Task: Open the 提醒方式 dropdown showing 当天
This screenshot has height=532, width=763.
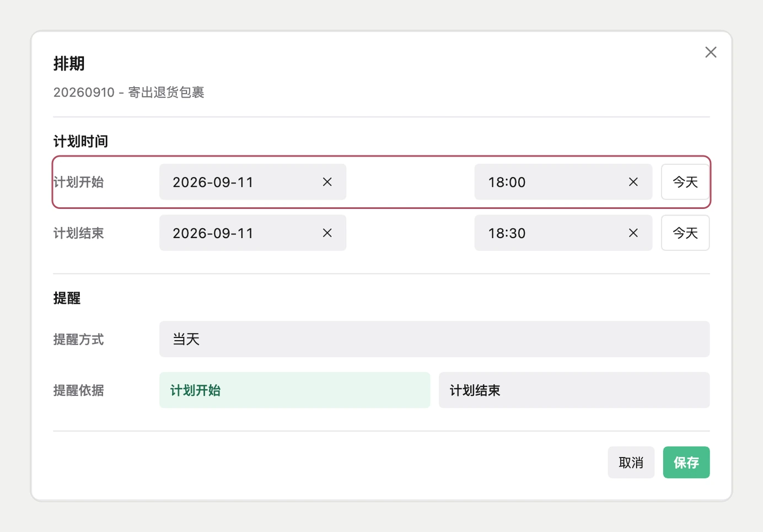Action: (x=434, y=339)
